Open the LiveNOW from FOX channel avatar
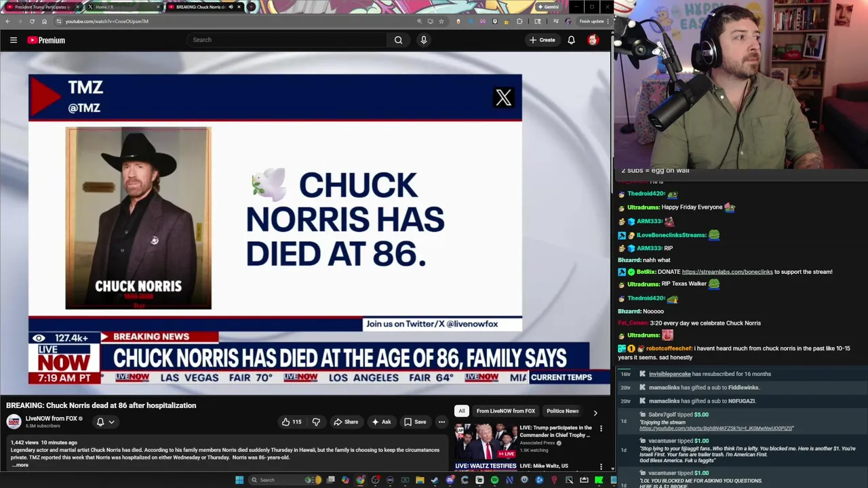 coord(14,422)
